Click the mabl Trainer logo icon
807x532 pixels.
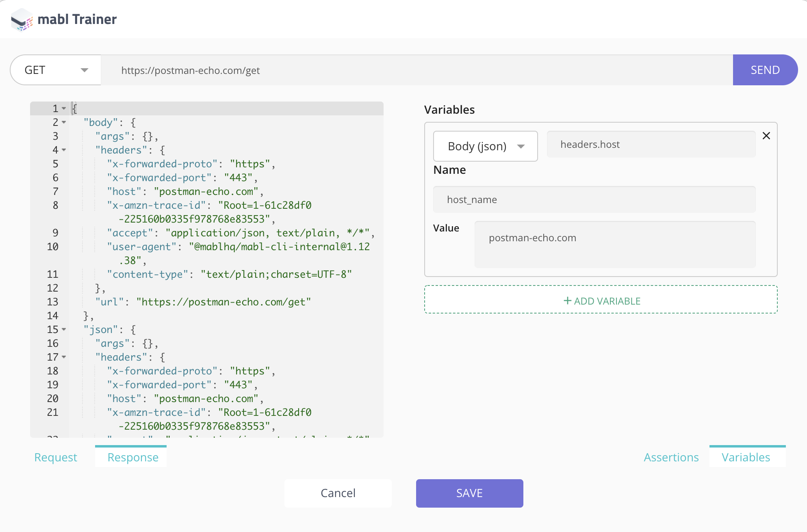coord(22,19)
